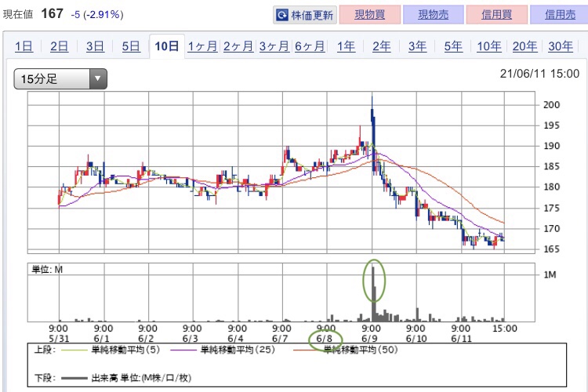Open the 現物買 link
Screen dimensions: 588x392
[370, 15]
